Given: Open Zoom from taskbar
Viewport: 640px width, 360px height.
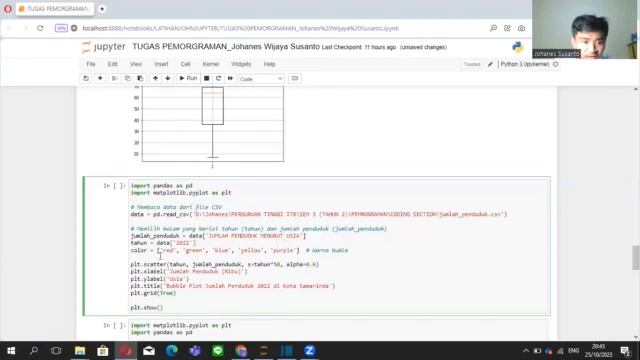Looking at the screenshot, I should point(309,351).
